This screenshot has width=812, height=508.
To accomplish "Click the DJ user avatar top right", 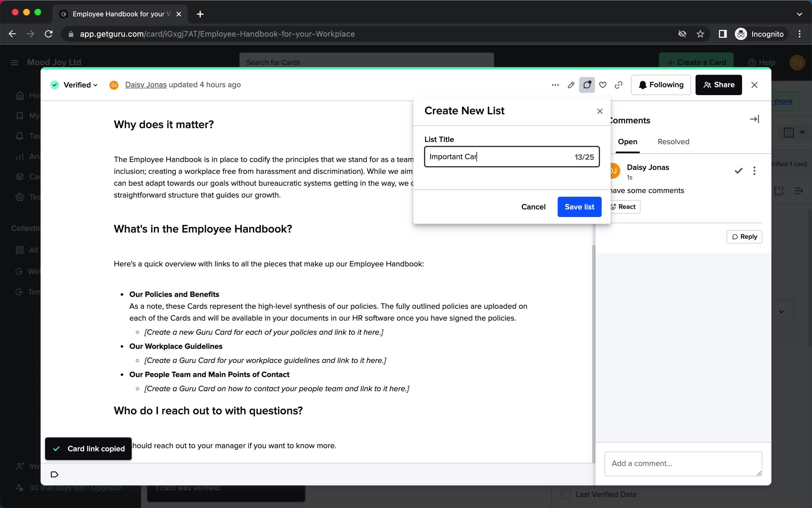I will click(797, 62).
